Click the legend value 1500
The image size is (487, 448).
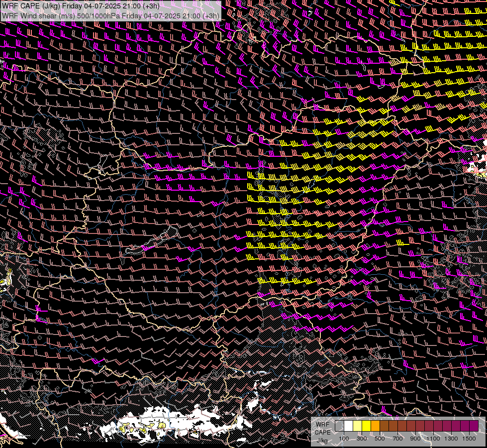(469, 439)
